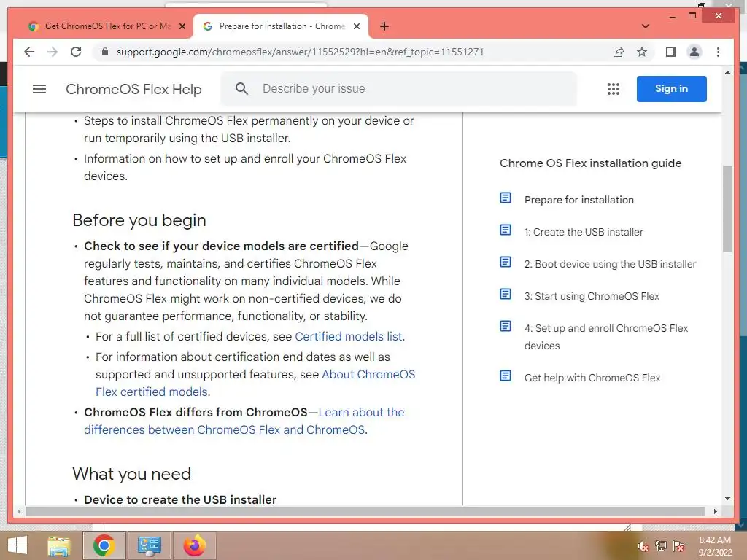Image resolution: width=747 pixels, height=560 pixels.
Task: View site information via the lock icon
Action: (105, 52)
